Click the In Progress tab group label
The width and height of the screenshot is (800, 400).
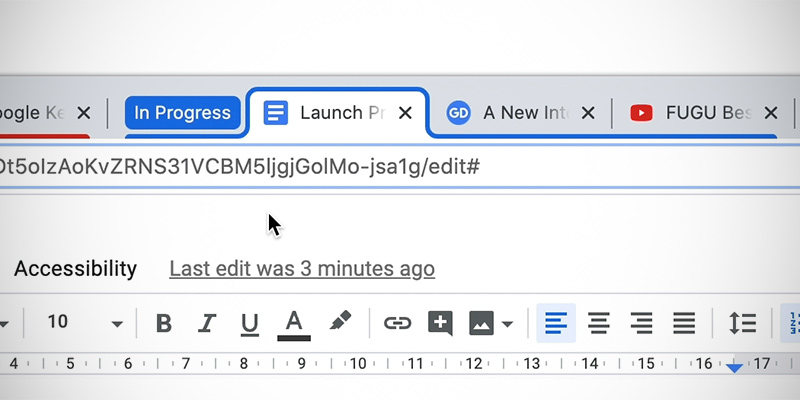pos(182,113)
